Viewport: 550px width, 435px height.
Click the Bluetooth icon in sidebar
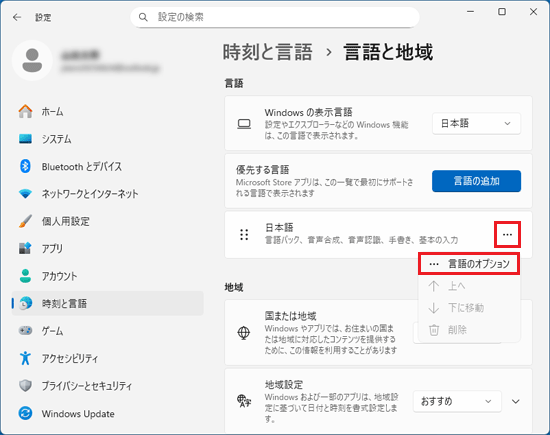click(x=25, y=166)
